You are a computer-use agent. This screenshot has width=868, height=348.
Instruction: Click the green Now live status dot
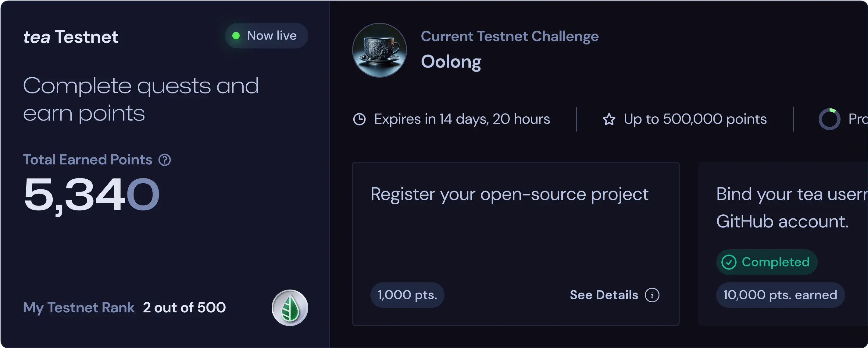click(236, 36)
